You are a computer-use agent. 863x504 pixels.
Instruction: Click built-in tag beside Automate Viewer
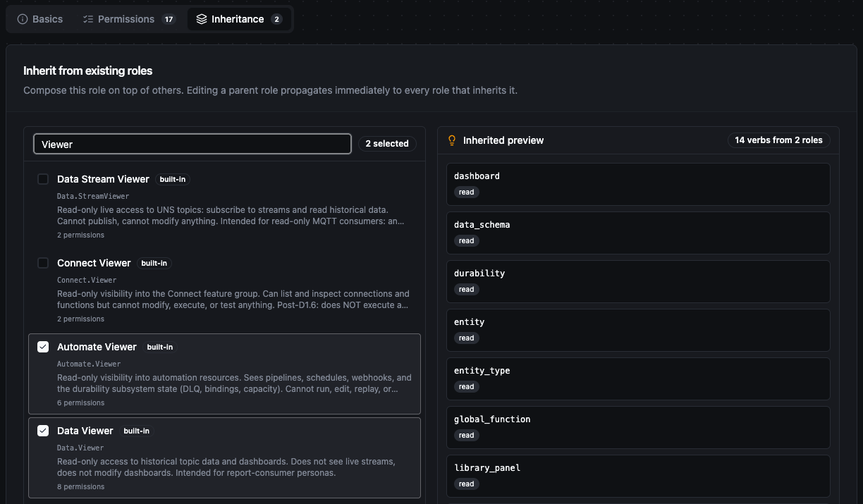point(160,347)
